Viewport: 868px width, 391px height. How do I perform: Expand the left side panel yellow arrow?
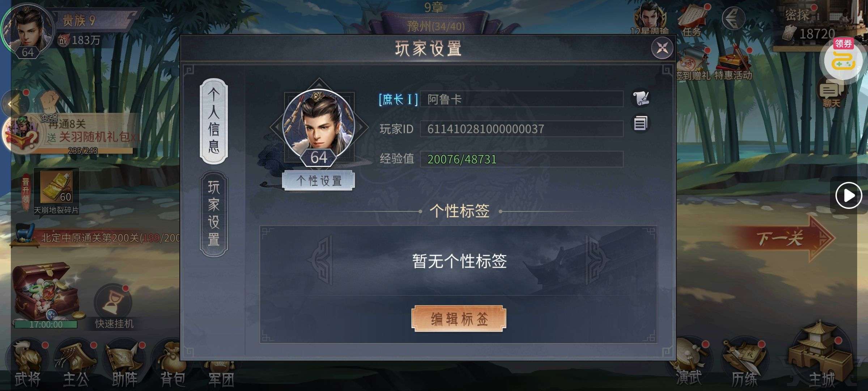14,105
